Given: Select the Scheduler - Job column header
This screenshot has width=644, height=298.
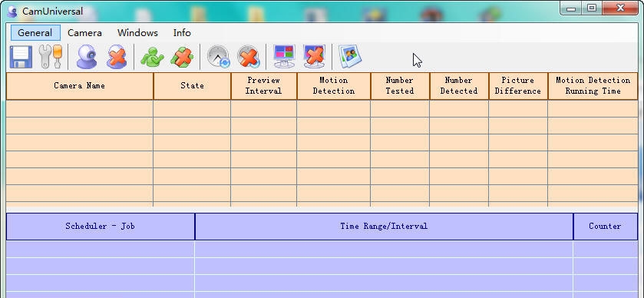Looking at the screenshot, I should pyautogui.click(x=101, y=227).
